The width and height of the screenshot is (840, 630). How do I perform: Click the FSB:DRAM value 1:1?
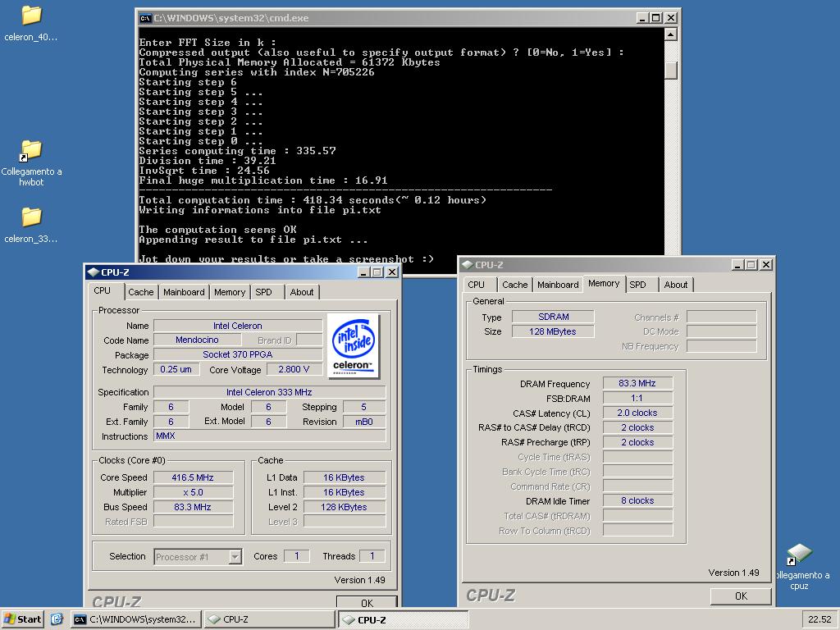point(637,398)
